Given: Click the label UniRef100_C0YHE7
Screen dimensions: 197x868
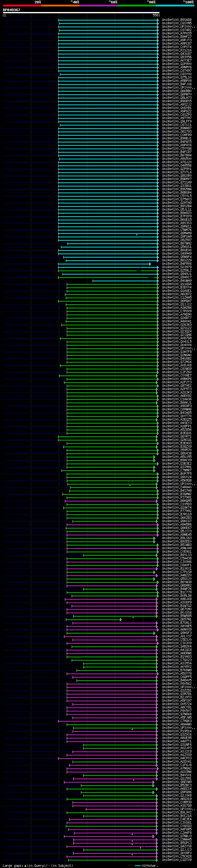Looking at the screenshot, I should click(x=177, y=375).
